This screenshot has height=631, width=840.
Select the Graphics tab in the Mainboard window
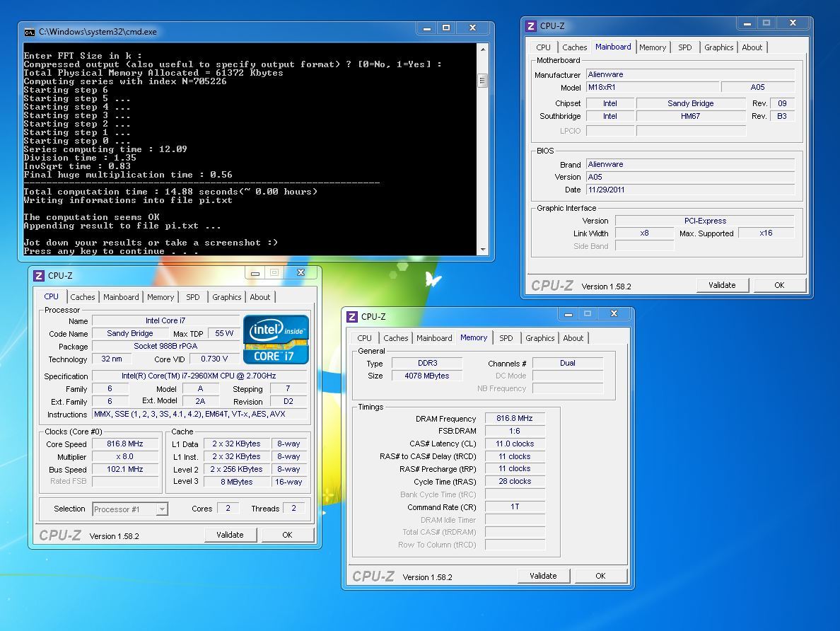point(718,47)
